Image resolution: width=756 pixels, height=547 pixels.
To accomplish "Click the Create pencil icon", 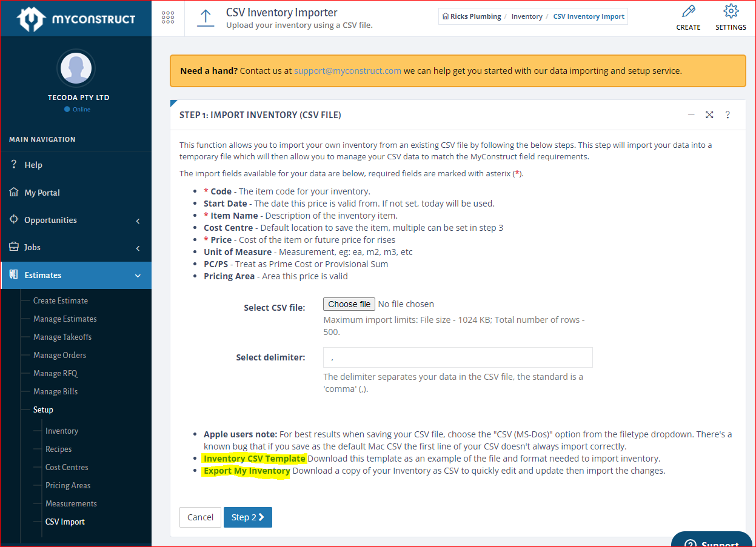I will 688,12.
